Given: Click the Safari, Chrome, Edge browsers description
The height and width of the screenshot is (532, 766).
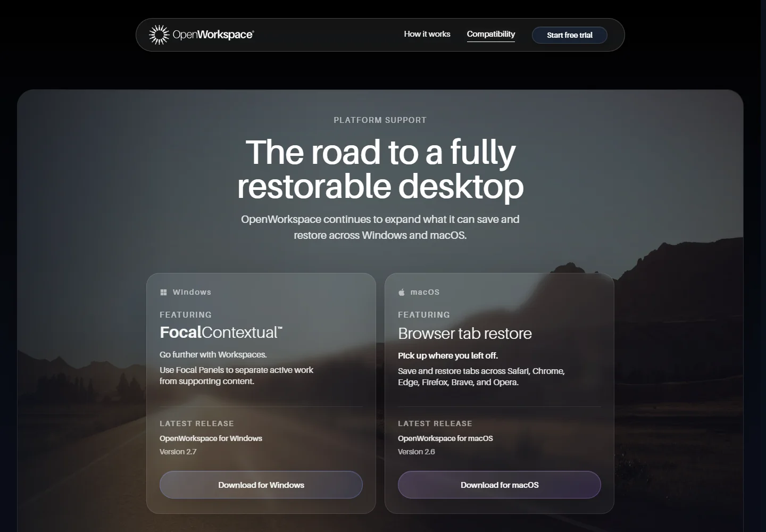Looking at the screenshot, I should [481, 377].
